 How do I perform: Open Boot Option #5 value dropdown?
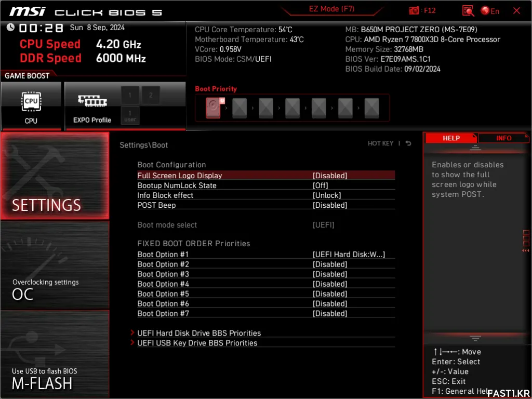330,294
